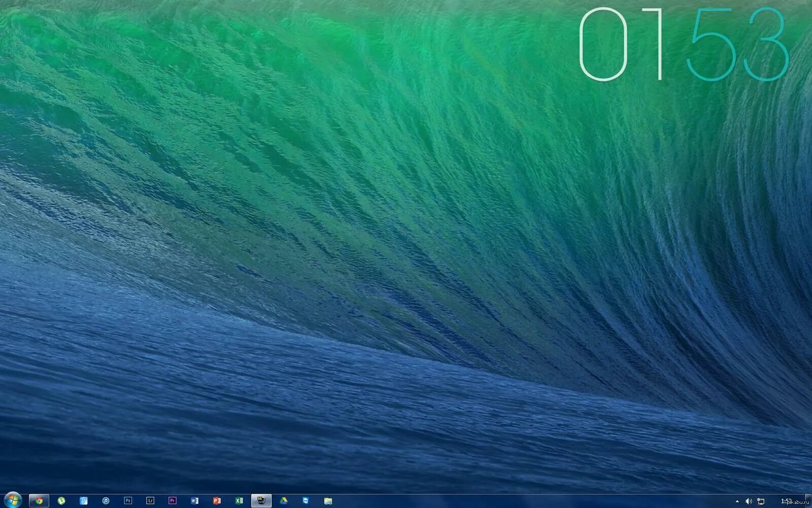Viewport: 812px width, 508px height.
Task: Click the 0153 desktop clock widget
Action: tap(684, 45)
